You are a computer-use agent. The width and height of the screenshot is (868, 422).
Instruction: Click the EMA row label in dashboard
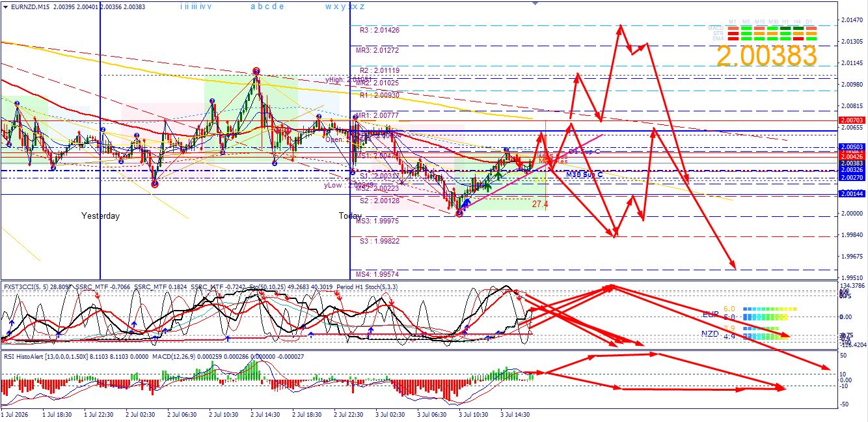click(x=718, y=38)
